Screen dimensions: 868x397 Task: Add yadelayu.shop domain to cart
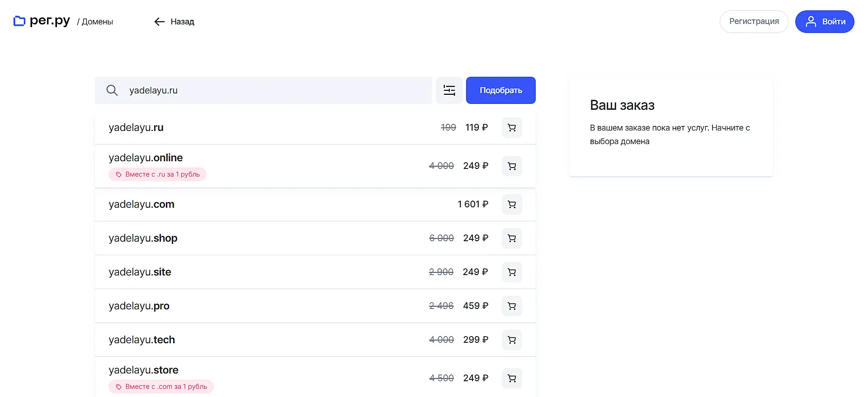coord(512,238)
